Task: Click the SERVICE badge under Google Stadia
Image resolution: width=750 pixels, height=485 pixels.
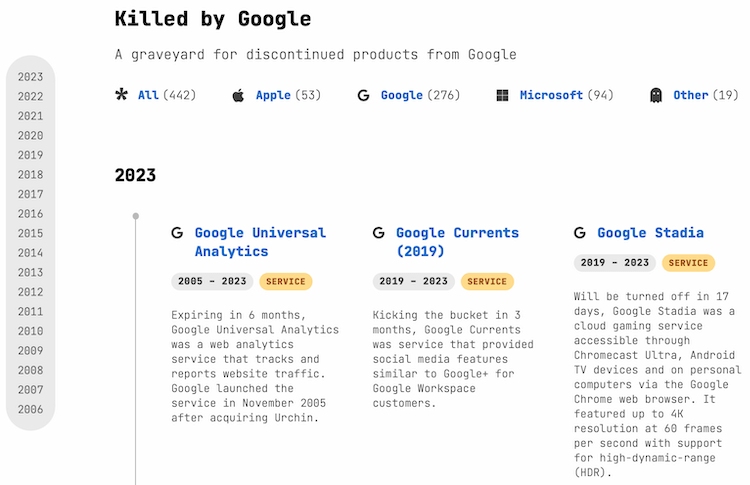Action: click(688, 263)
